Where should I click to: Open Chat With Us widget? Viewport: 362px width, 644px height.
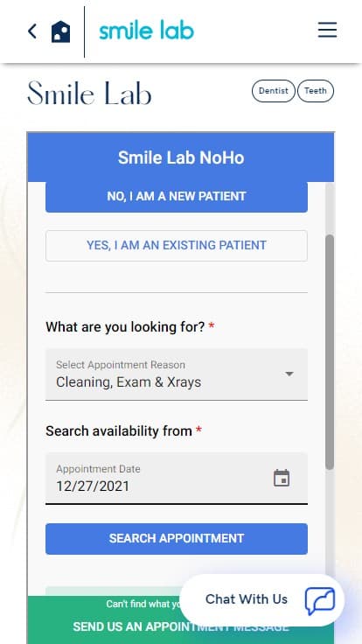261,600
